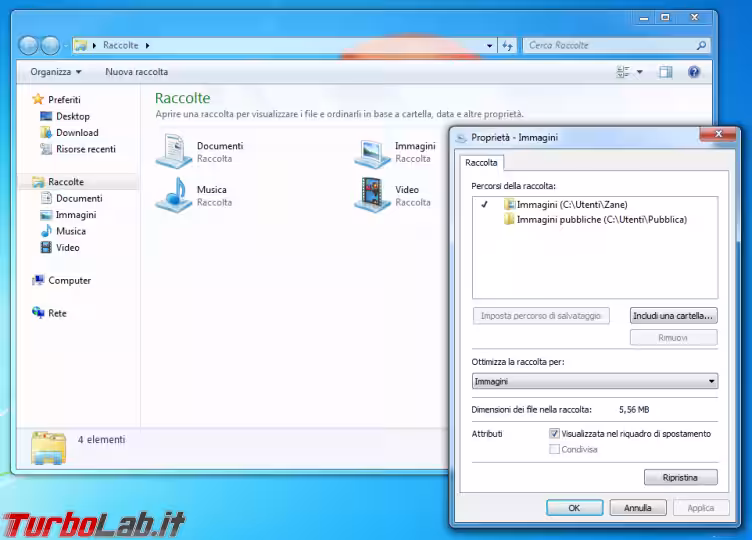Click Includi una cartella button
This screenshot has height=540, width=752.
point(673,316)
